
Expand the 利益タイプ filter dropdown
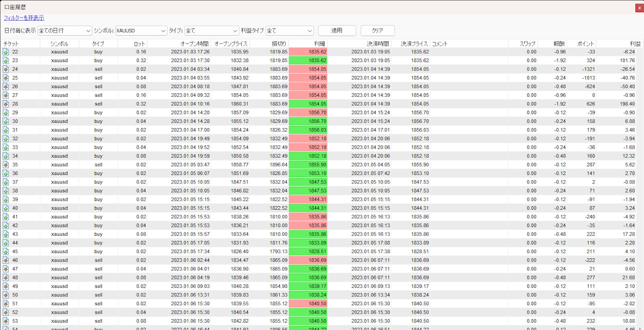click(x=290, y=31)
